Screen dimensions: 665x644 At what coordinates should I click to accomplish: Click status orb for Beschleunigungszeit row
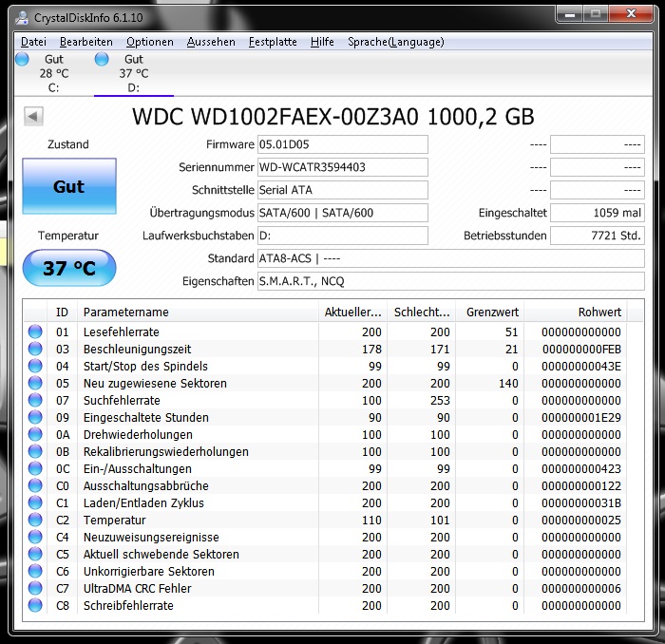pyautogui.click(x=35, y=349)
